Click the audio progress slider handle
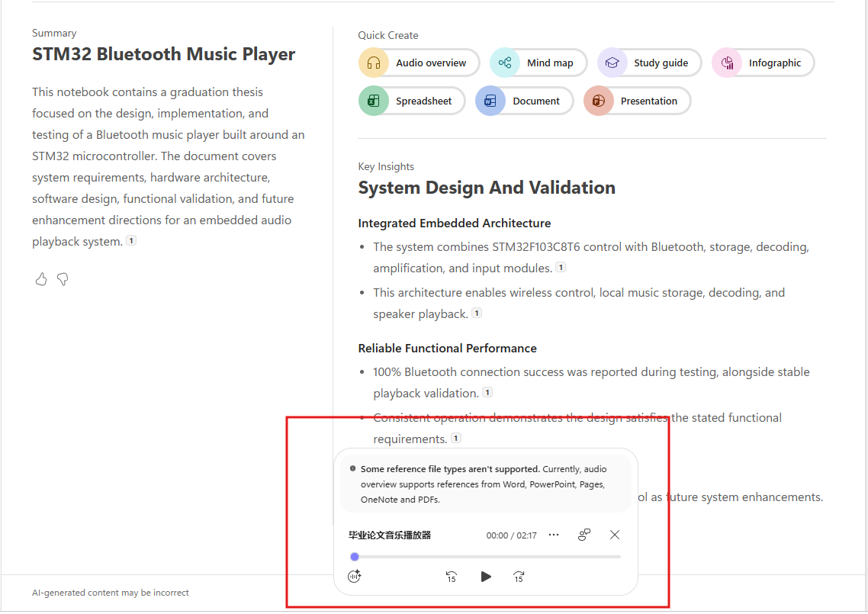 click(x=355, y=557)
